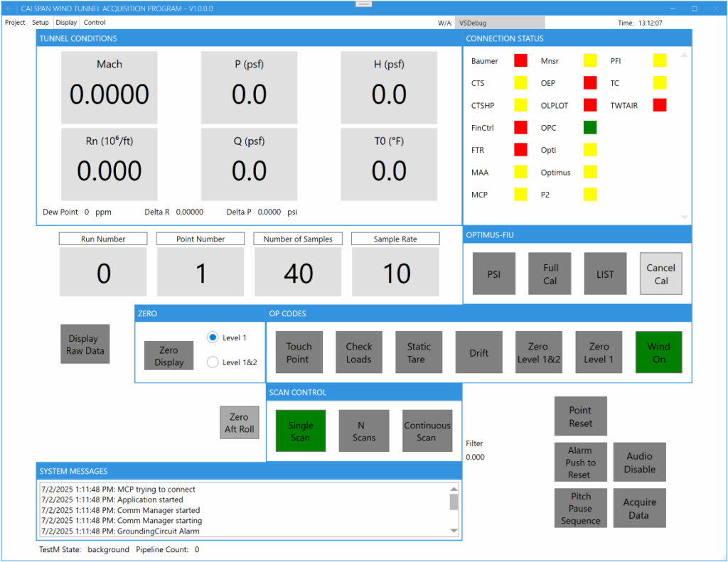The image size is (728, 562).
Task: Open the Control menu
Action: [95, 23]
